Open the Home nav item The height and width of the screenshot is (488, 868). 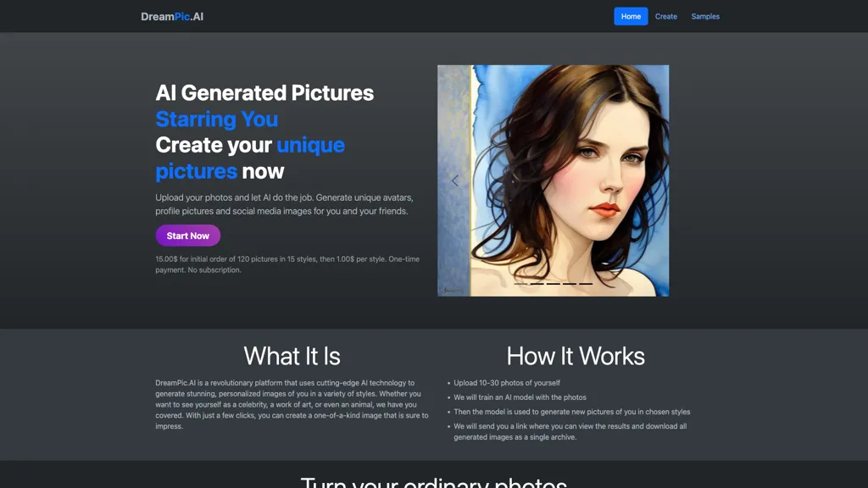(x=631, y=17)
